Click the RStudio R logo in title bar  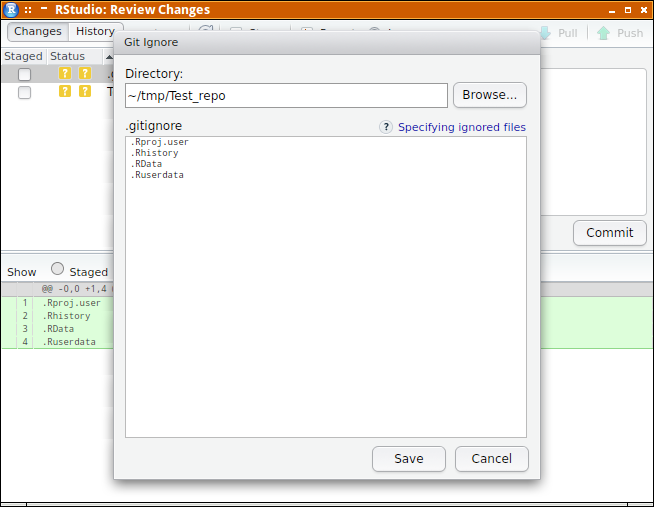(11, 10)
